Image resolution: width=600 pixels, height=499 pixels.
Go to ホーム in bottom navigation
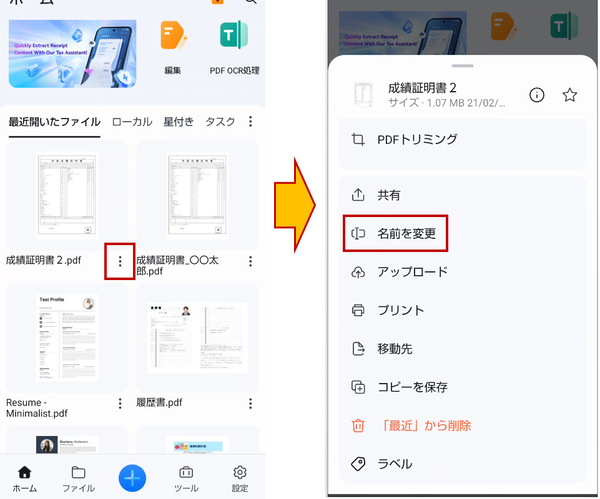pos(24,479)
